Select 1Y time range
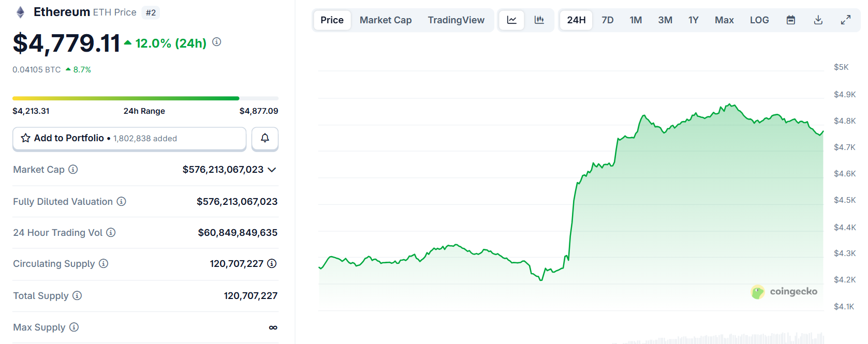868x344 pixels. [x=694, y=20]
